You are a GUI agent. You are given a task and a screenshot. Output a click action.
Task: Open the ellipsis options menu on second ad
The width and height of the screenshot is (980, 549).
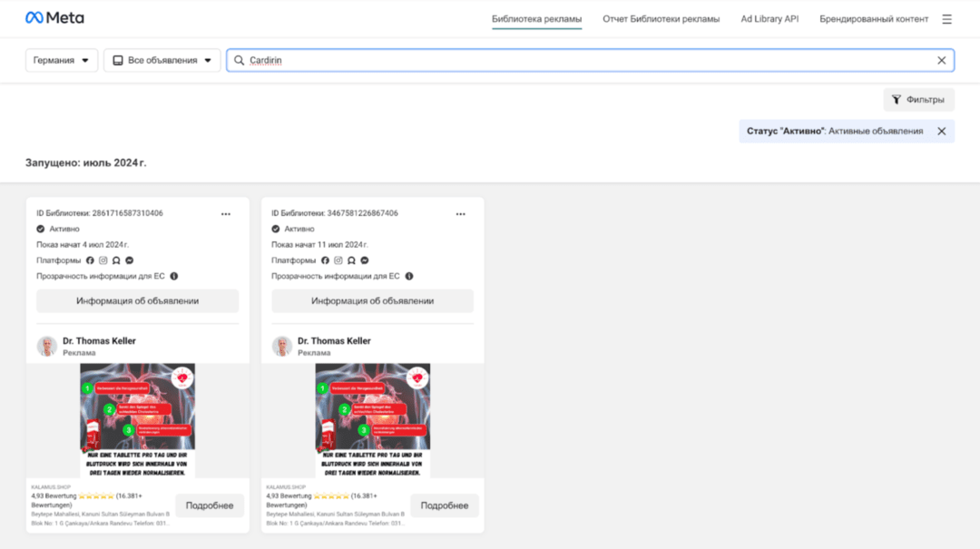(x=460, y=213)
